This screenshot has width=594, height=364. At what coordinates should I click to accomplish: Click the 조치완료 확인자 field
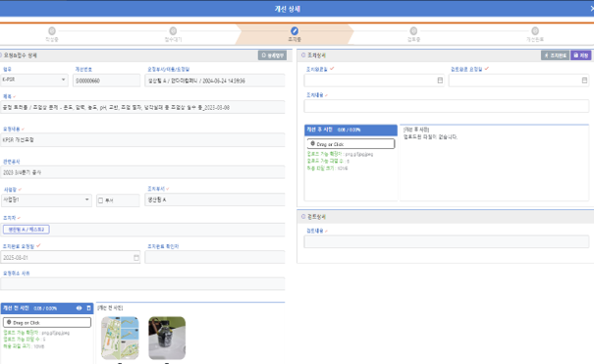[x=215, y=257]
